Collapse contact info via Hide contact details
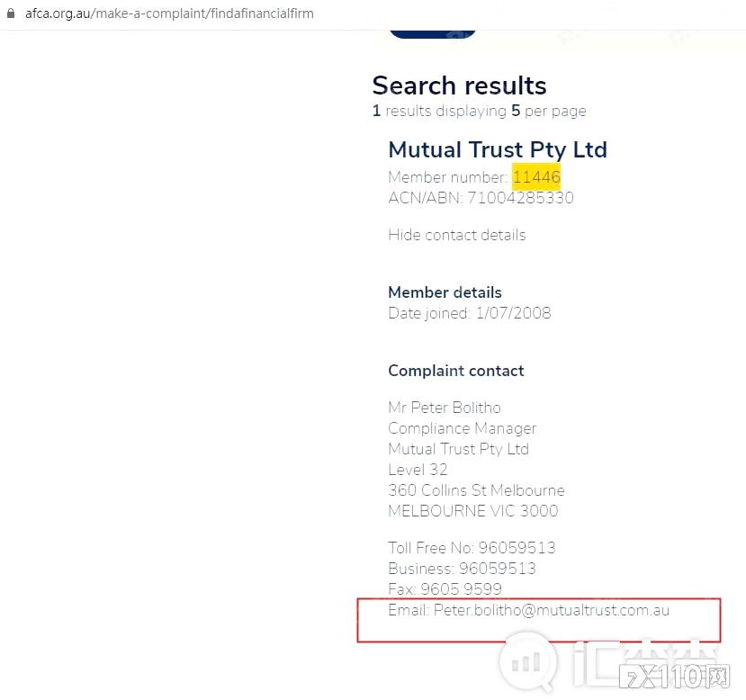This screenshot has height=700, width=746. point(457,235)
